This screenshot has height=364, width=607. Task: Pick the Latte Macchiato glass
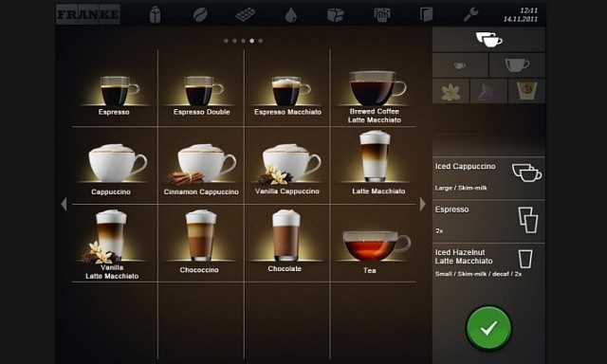[376, 162]
